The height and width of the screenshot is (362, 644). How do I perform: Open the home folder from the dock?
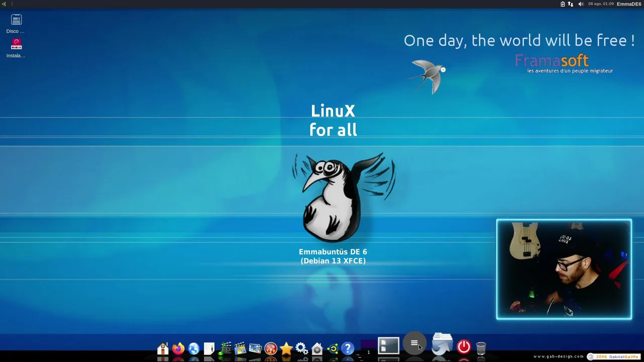163,348
